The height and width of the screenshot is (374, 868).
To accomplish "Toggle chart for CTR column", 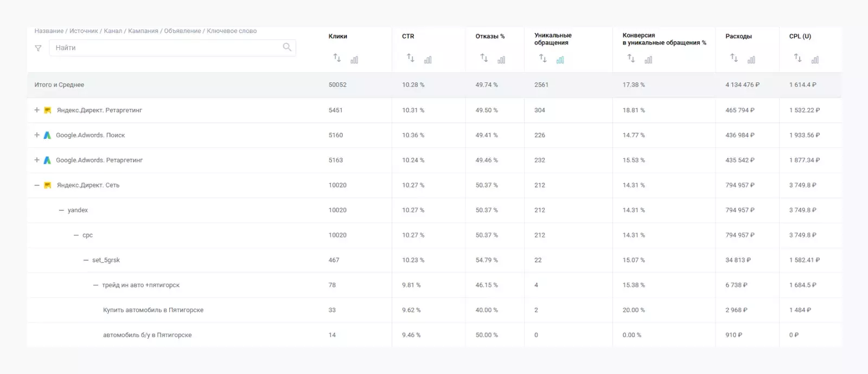I will (x=428, y=60).
